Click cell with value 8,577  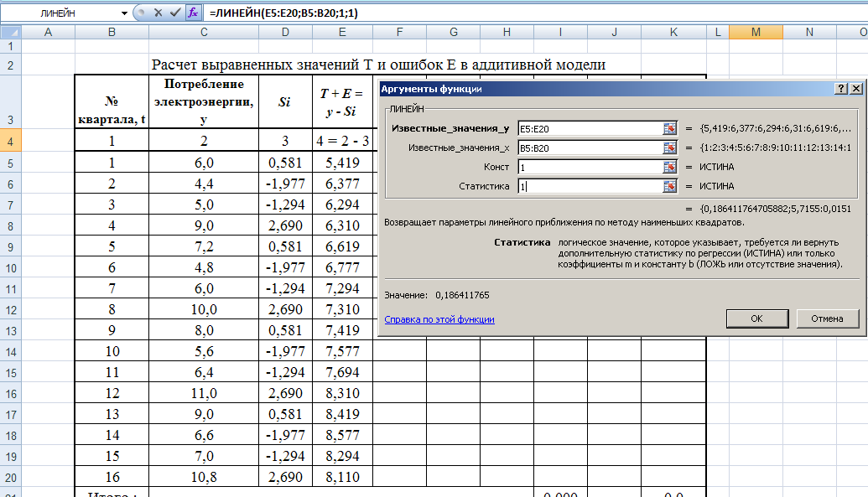[x=342, y=435]
